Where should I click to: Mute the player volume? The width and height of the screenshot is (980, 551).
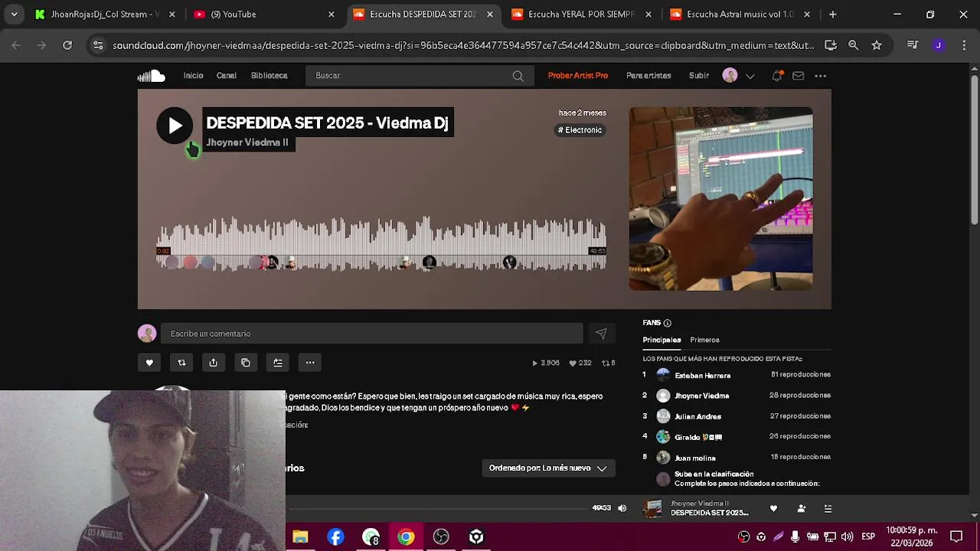click(x=622, y=508)
